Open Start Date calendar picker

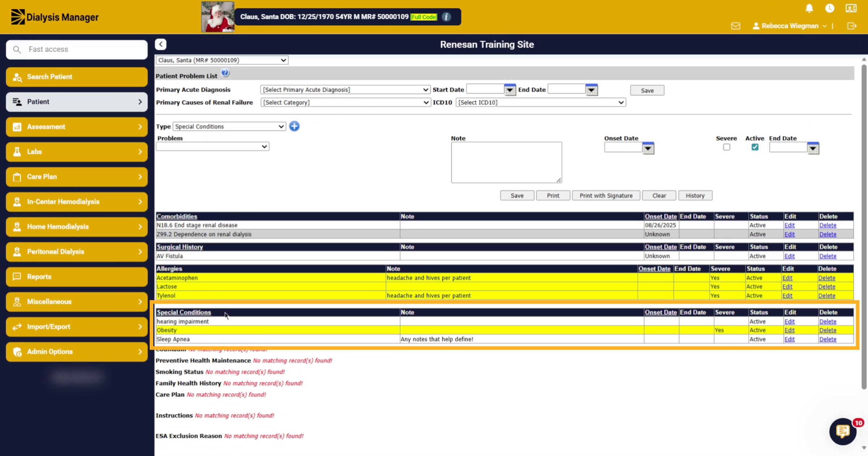[510, 90]
